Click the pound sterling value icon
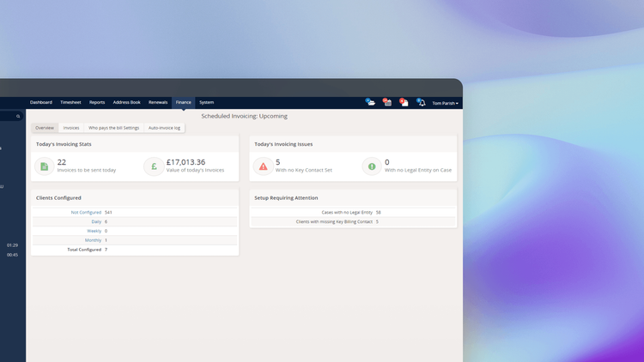This screenshot has width=644, height=362. [x=154, y=166]
